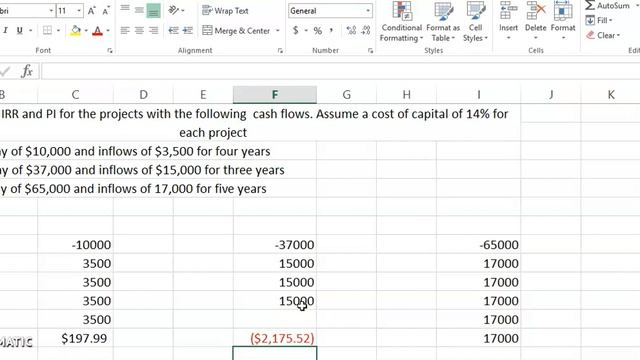640x360 pixels.
Task: Open underline style dropdown arrow
Action: 31,31
